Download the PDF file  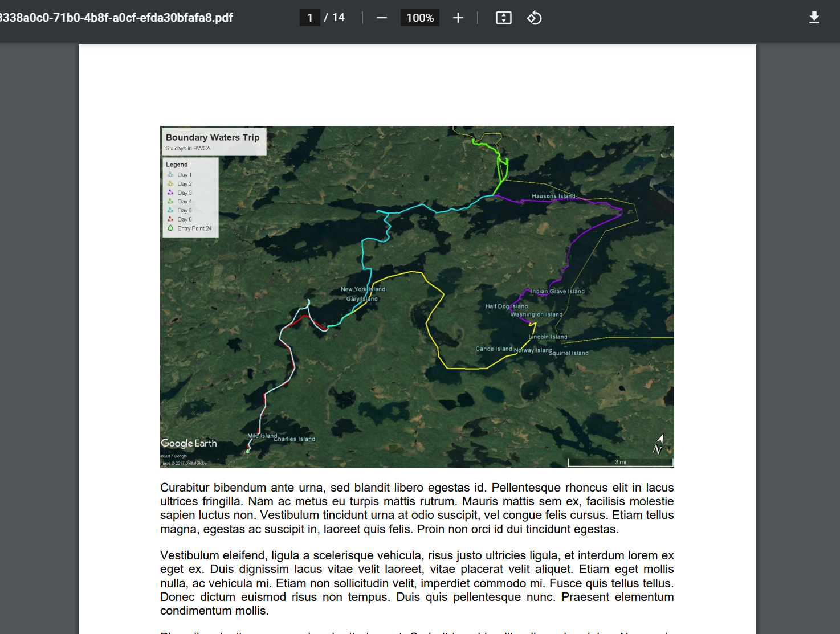(814, 18)
